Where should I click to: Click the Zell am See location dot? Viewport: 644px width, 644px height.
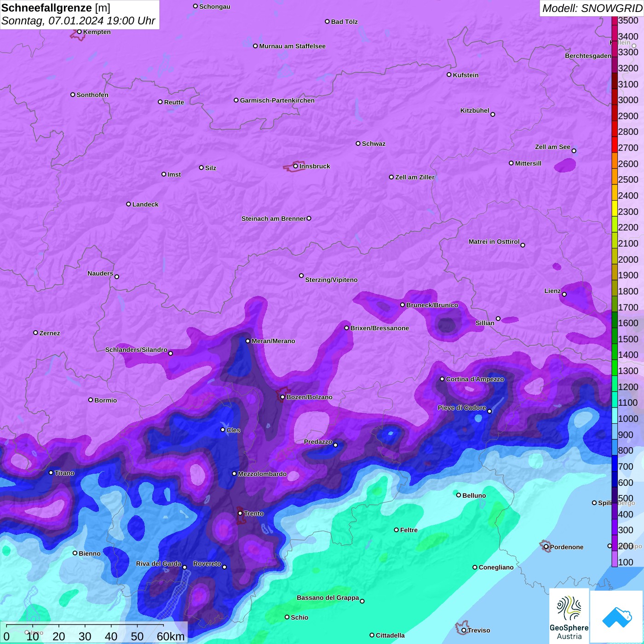pyautogui.click(x=574, y=150)
